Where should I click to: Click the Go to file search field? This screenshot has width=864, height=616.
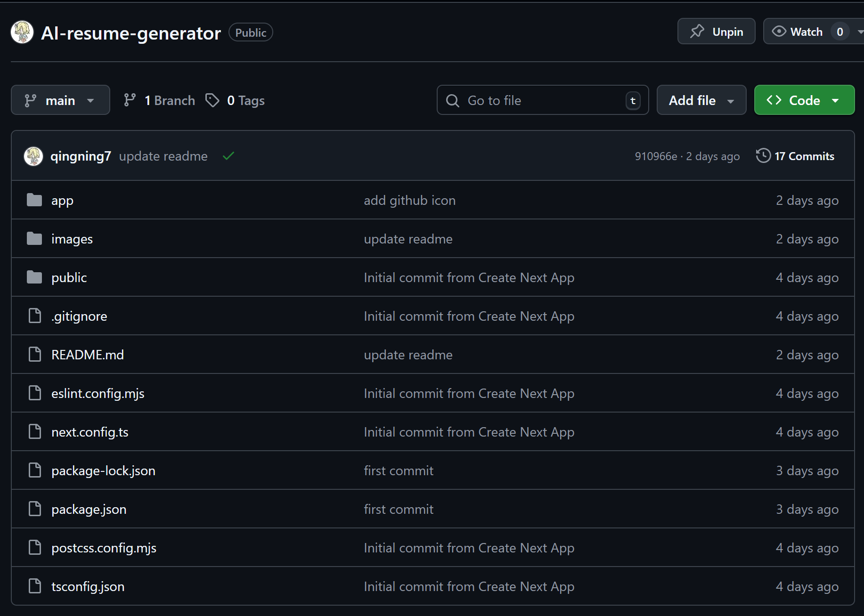pos(542,100)
